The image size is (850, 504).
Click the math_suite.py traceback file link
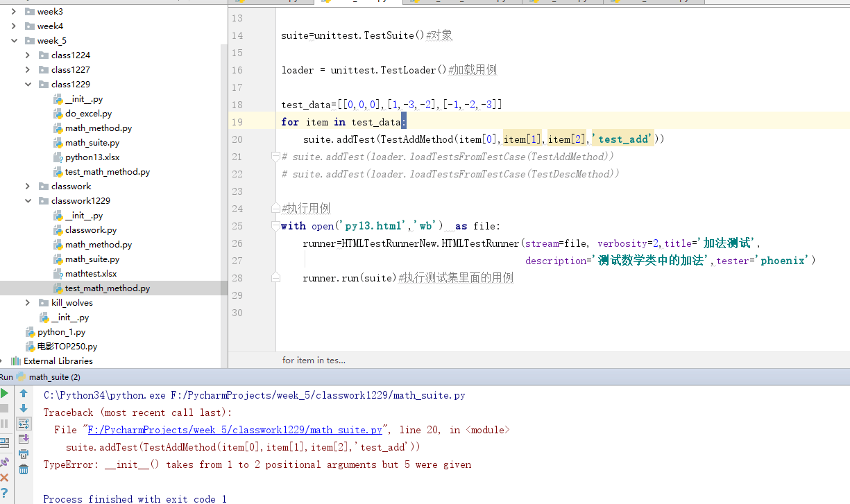click(235, 430)
